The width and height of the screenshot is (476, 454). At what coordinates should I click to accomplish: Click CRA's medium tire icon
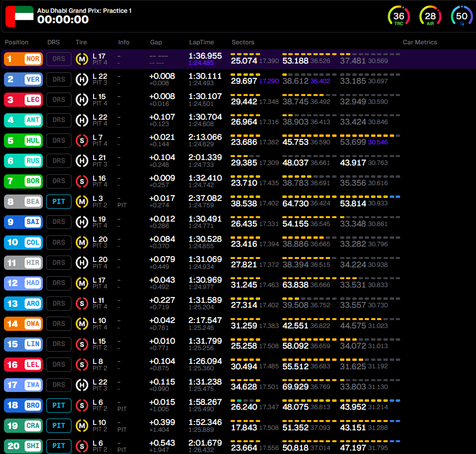point(82,426)
